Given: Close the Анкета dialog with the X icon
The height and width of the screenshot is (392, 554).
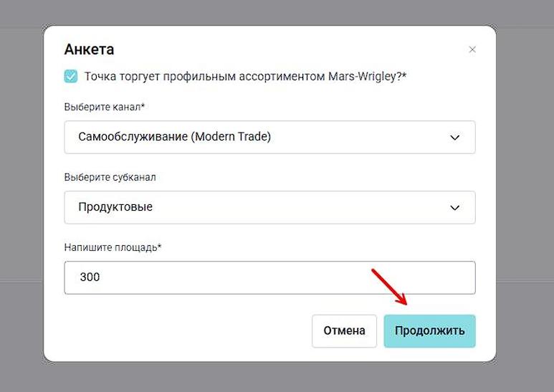Looking at the screenshot, I should pos(472,50).
